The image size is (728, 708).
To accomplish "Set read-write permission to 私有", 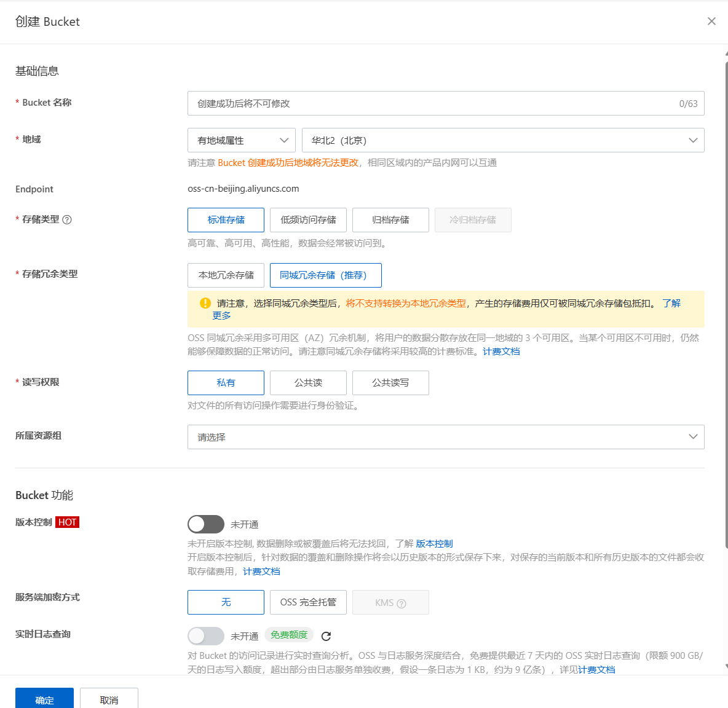I will point(226,383).
